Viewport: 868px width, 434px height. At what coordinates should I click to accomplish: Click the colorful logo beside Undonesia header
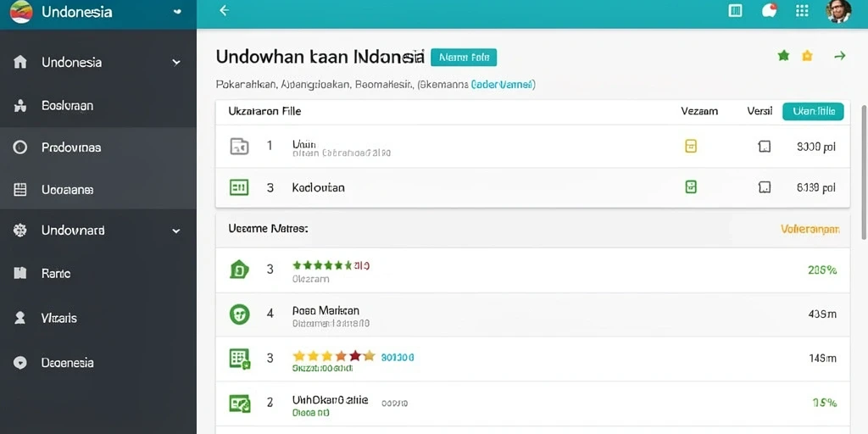click(21, 12)
